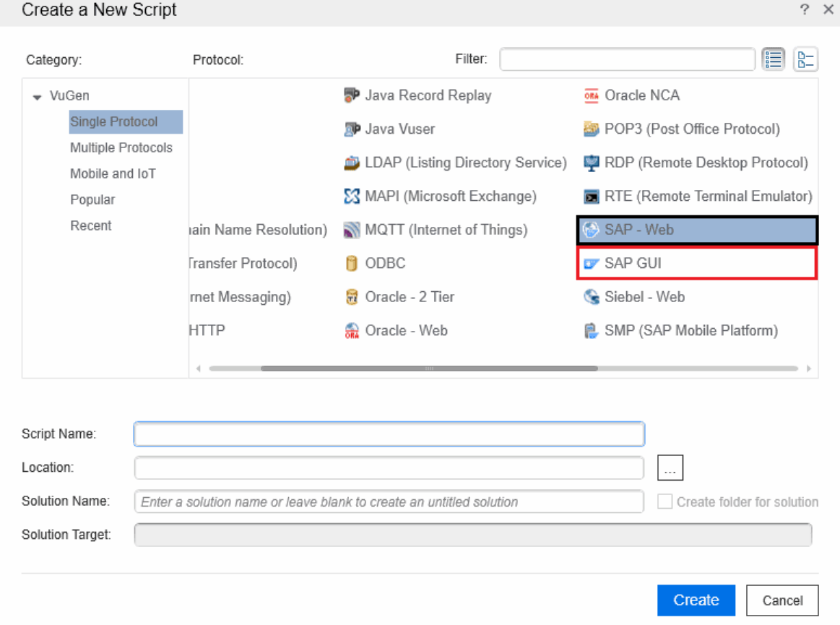Select Oracle - 2 Tier text
This screenshot has height=625, width=840.
pos(410,297)
